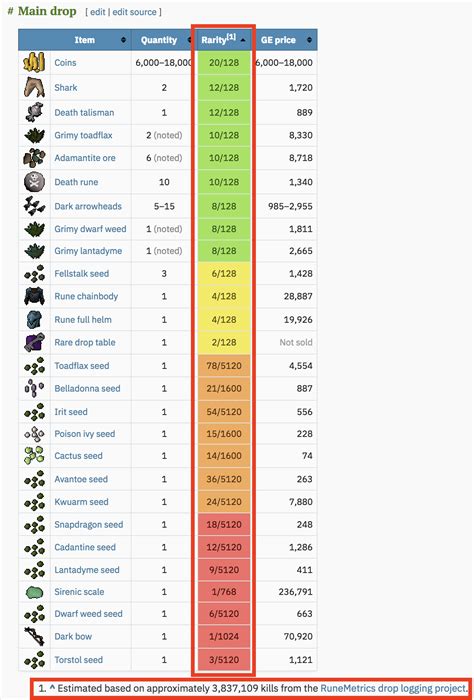This screenshot has height=700, width=474.
Task: Click the Dark bow icon
Action: click(34, 636)
